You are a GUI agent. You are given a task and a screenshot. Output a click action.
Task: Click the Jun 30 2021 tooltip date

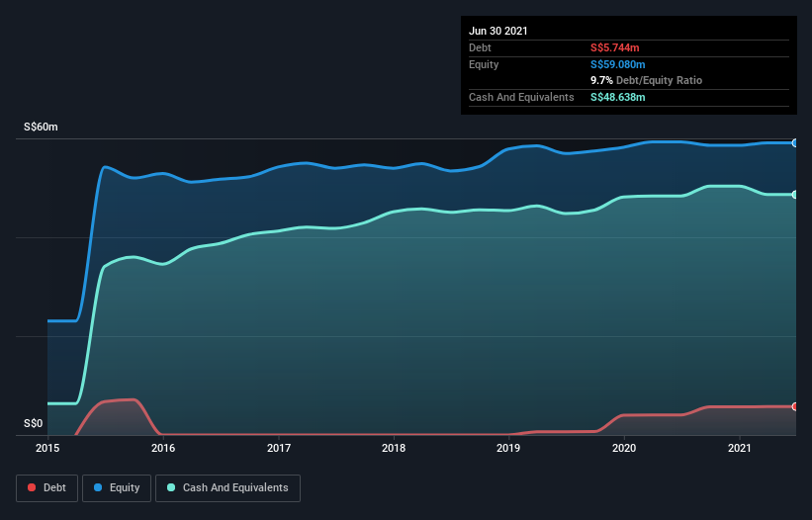(498, 31)
